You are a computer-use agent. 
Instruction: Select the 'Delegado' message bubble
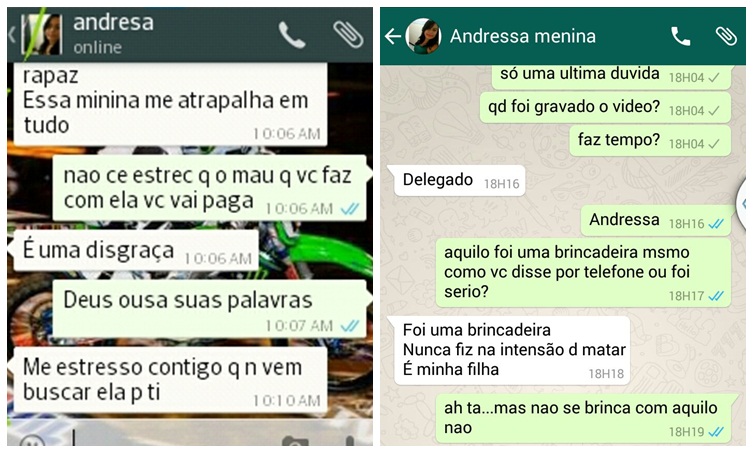tap(459, 181)
